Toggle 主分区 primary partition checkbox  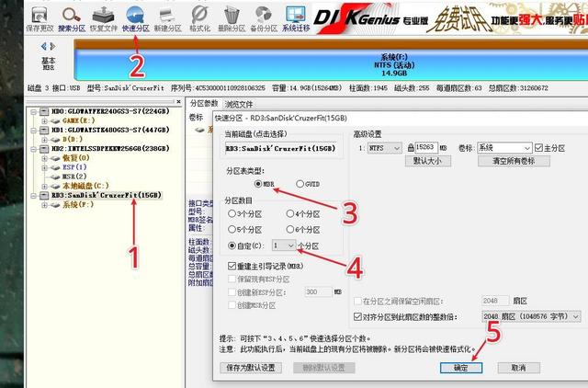538,148
